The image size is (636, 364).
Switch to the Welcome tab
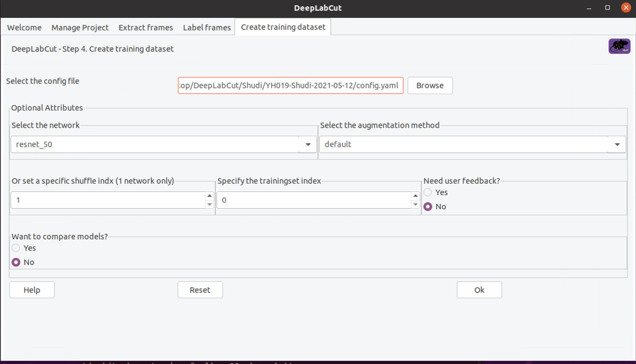click(24, 27)
